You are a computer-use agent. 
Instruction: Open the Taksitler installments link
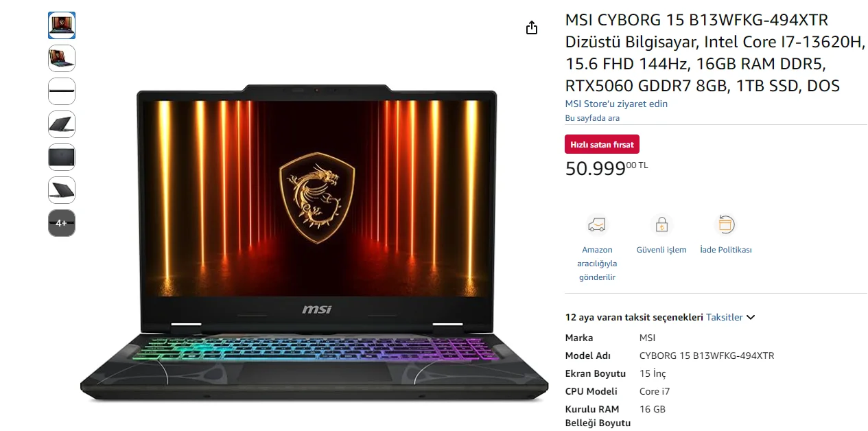click(725, 317)
